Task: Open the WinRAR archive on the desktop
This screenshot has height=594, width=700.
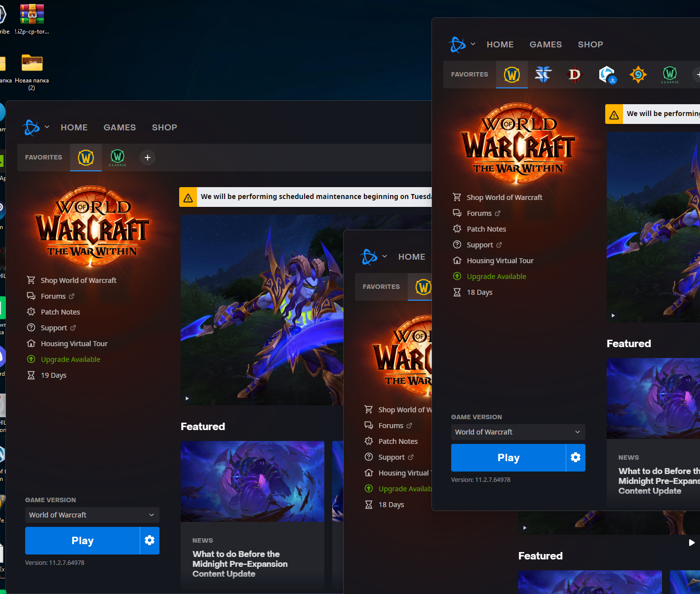Action: [x=32, y=20]
